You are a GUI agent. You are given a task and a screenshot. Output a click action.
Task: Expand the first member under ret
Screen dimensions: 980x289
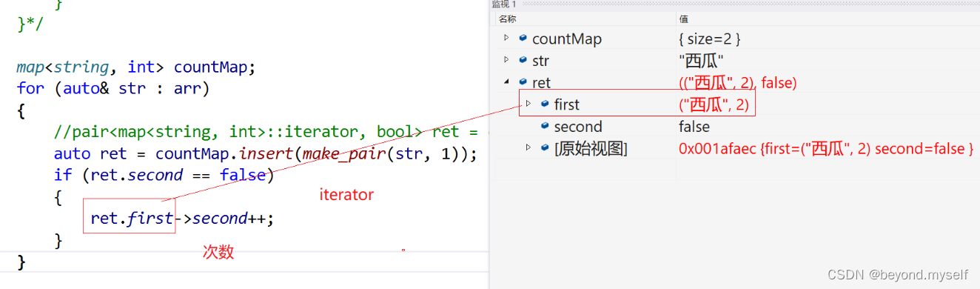pos(528,104)
